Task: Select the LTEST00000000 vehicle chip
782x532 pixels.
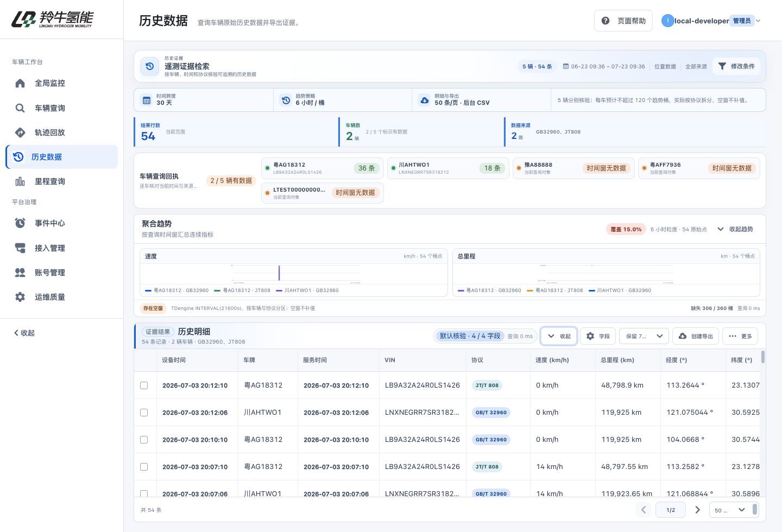Action: click(x=323, y=193)
